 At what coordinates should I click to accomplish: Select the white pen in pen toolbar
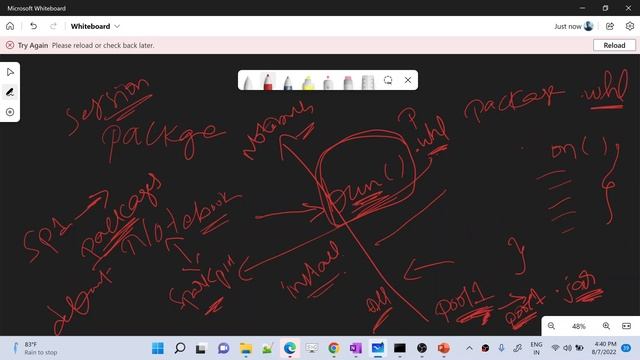click(248, 82)
